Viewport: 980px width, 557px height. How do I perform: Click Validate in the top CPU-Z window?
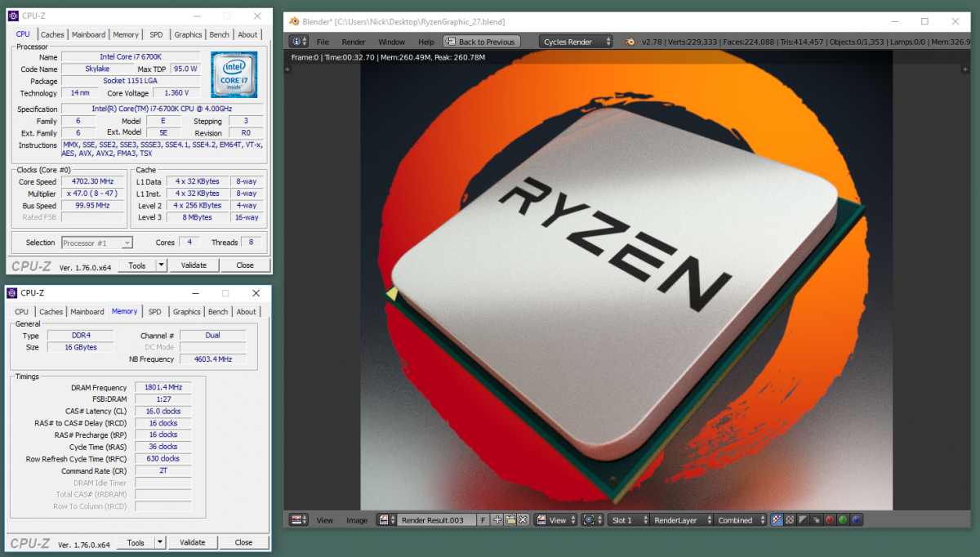coord(194,265)
